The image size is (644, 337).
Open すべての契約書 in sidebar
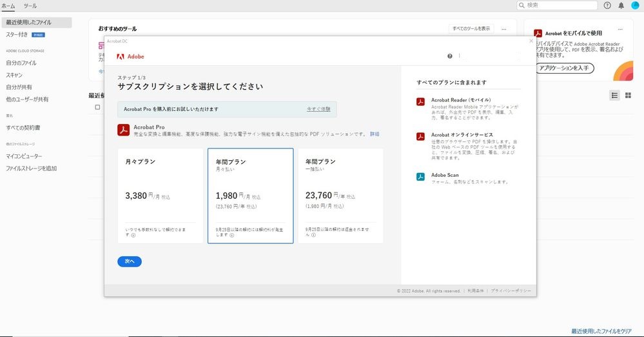pos(23,128)
